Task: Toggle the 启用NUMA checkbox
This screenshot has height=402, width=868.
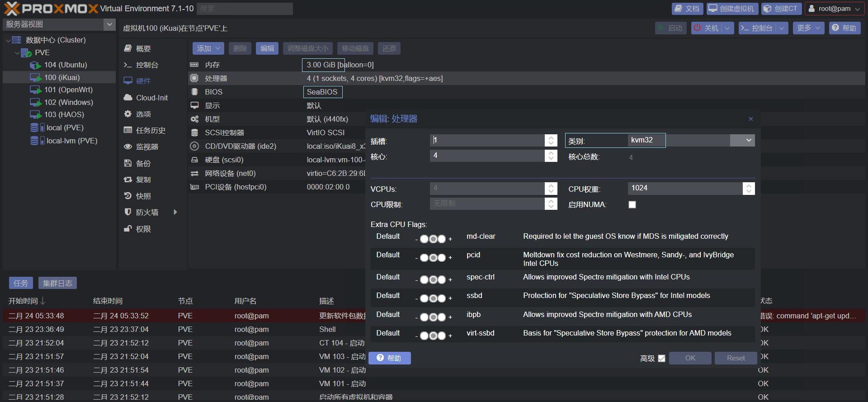Action: [632, 205]
